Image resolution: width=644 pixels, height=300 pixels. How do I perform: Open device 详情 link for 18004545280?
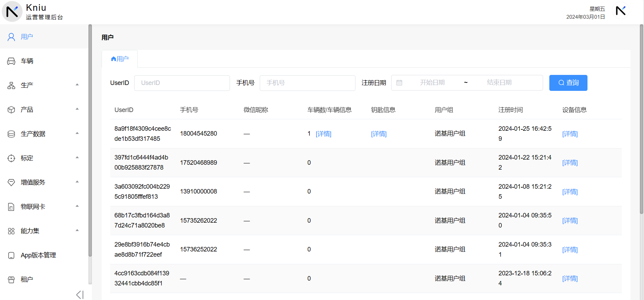[570, 134]
